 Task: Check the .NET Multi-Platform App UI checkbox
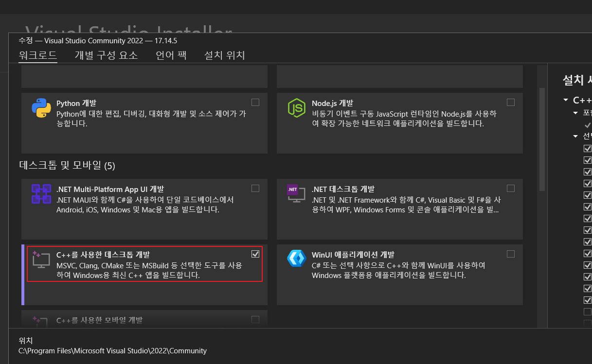(x=255, y=188)
